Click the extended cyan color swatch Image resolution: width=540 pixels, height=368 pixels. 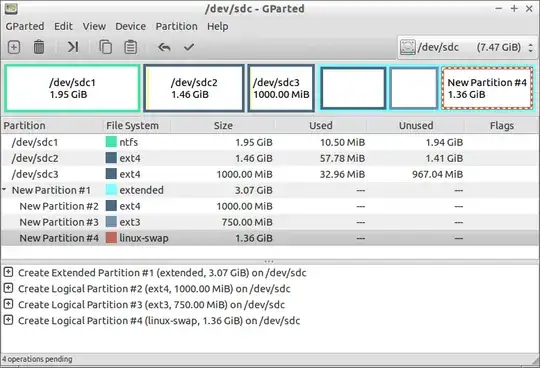click(111, 190)
